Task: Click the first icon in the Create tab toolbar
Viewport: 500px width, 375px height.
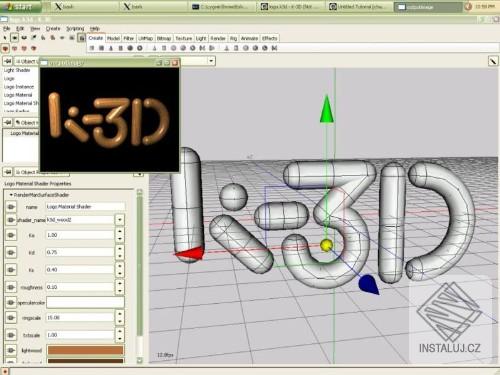Action: tap(92, 48)
